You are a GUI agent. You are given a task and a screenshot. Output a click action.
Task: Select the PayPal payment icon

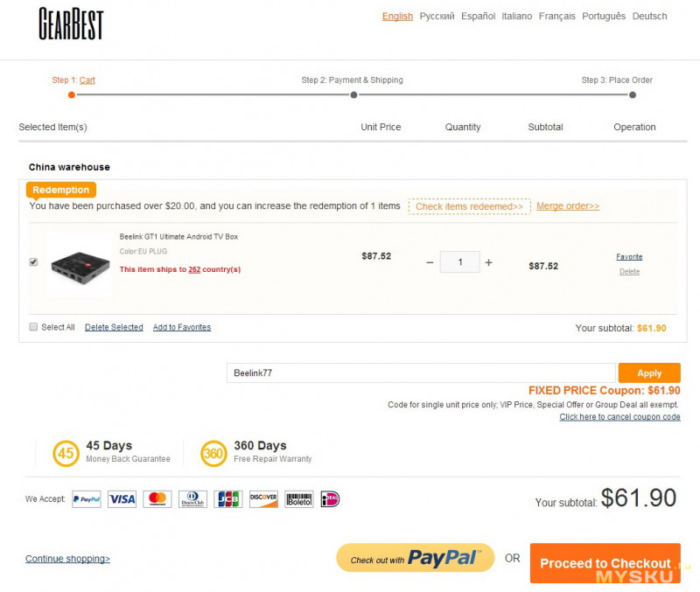(87, 499)
